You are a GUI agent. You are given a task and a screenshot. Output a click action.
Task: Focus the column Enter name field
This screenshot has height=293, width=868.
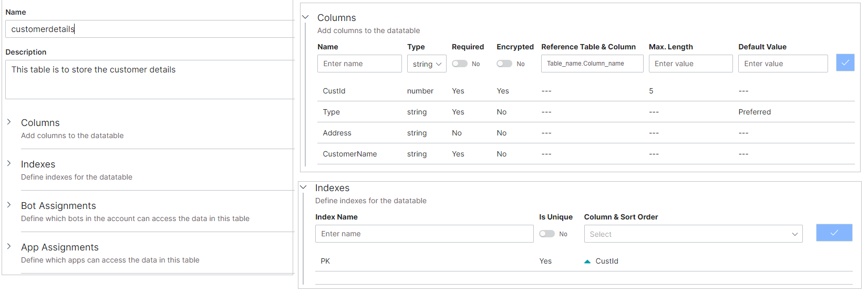(359, 64)
